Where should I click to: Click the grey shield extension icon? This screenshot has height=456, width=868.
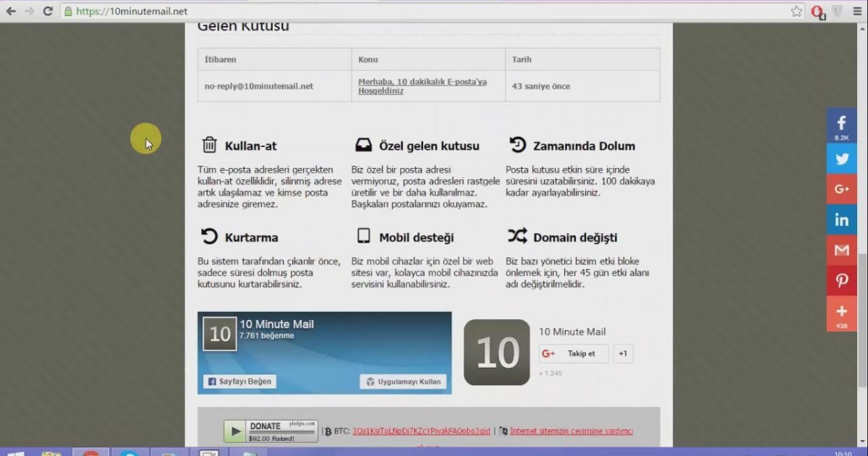click(x=837, y=11)
